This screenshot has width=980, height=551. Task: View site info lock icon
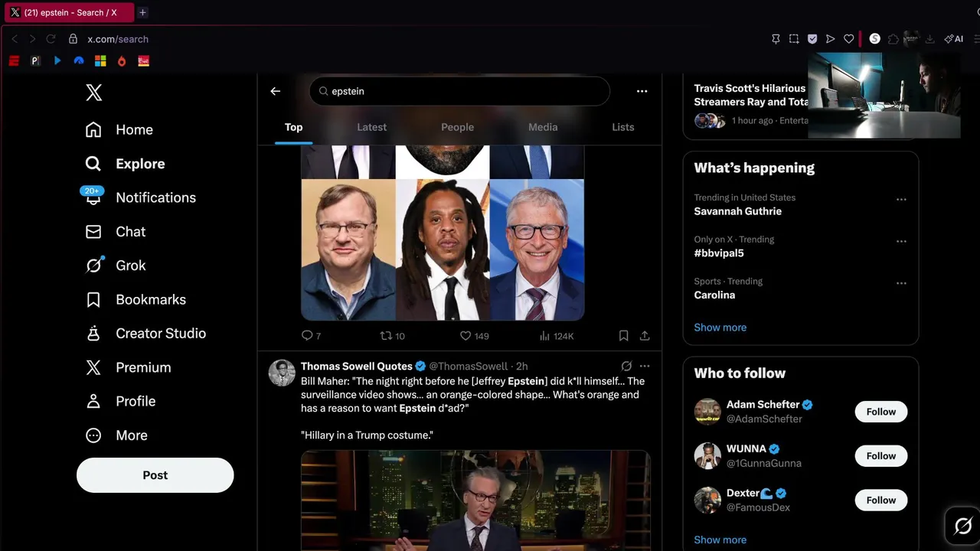click(x=73, y=39)
